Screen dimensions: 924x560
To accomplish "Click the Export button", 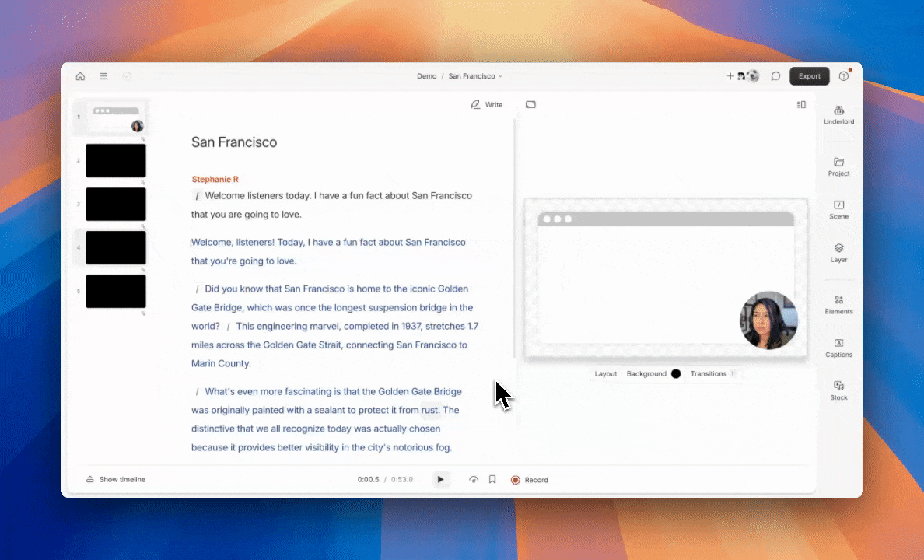I will click(x=809, y=76).
